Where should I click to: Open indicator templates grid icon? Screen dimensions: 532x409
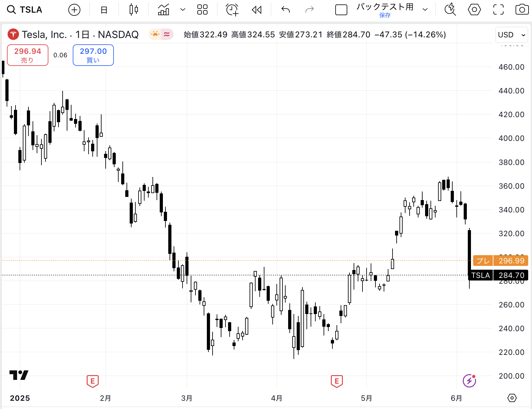[202, 10]
